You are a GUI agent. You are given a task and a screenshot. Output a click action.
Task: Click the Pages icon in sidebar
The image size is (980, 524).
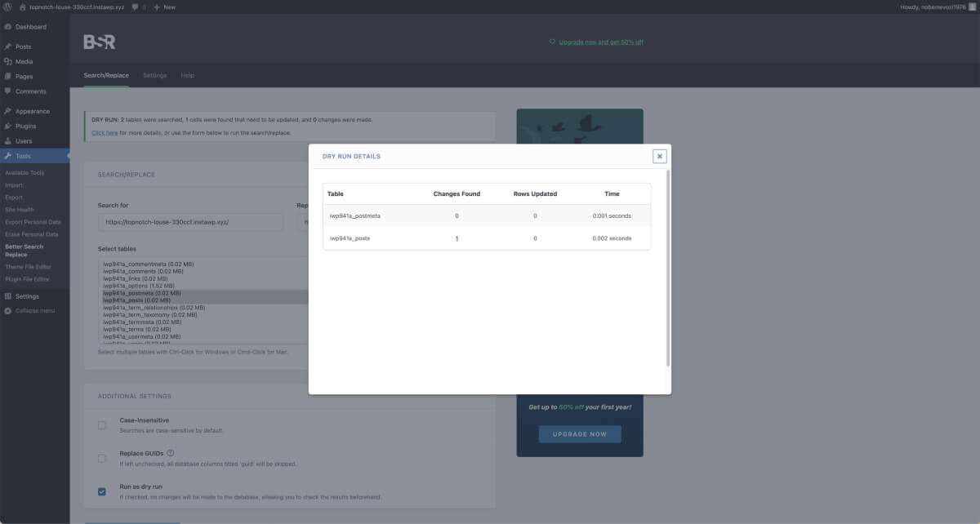coord(7,76)
